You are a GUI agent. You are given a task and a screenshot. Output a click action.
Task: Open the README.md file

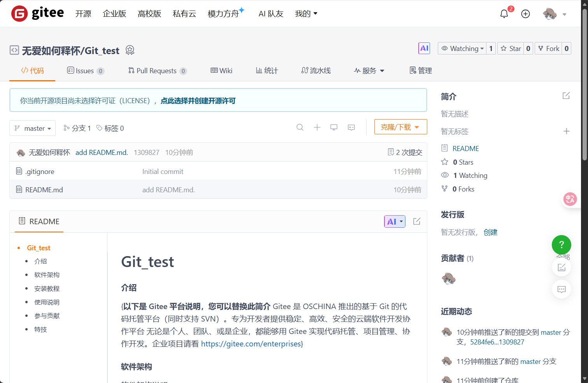(44, 190)
